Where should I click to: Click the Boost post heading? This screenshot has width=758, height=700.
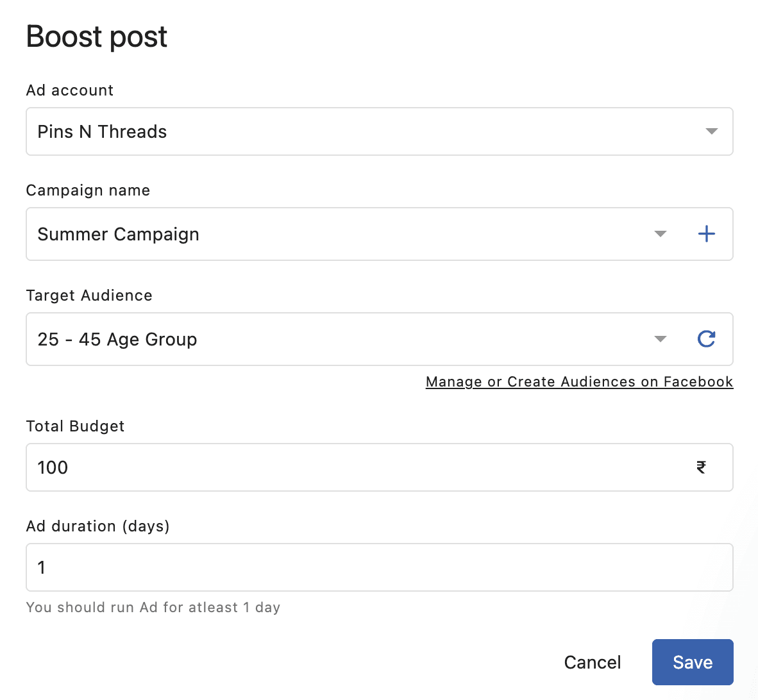[x=97, y=37]
